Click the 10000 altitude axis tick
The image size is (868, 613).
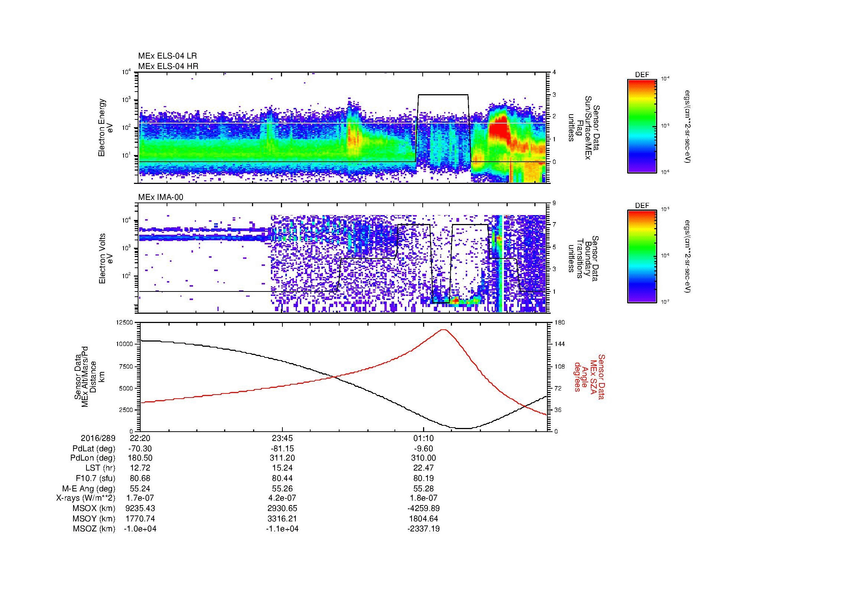coord(125,344)
